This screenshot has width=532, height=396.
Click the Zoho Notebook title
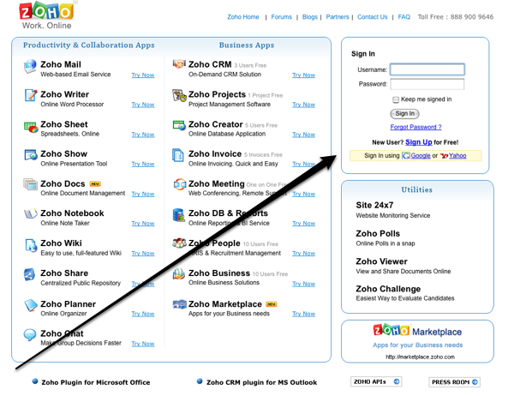[x=72, y=213]
